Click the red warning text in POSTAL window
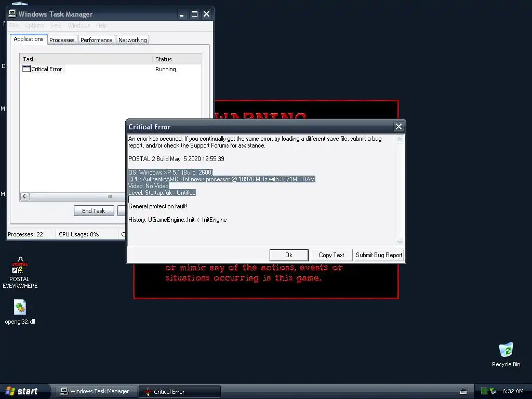This screenshot has width=532, height=399. coord(254,273)
